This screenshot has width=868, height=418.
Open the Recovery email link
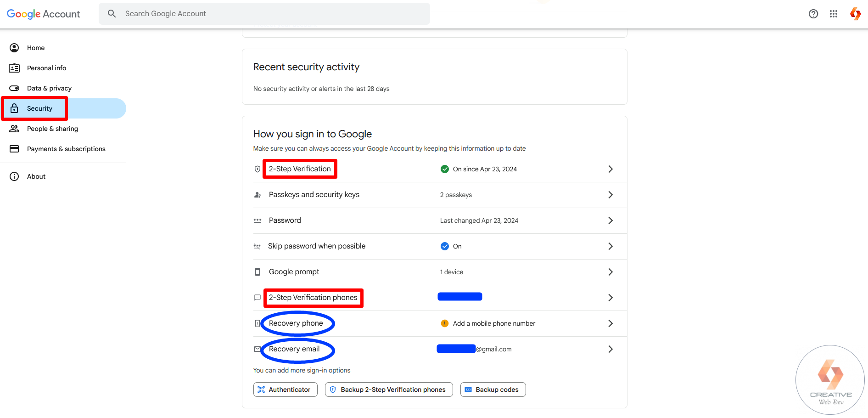pos(294,349)
